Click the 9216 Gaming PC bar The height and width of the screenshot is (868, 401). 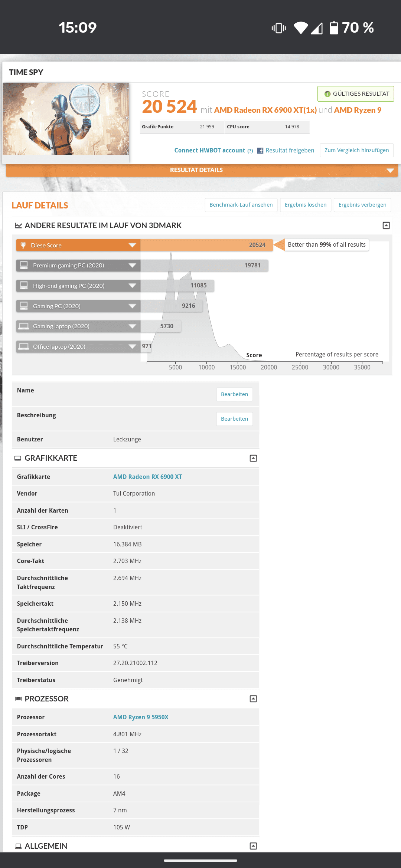click(172, 306)
